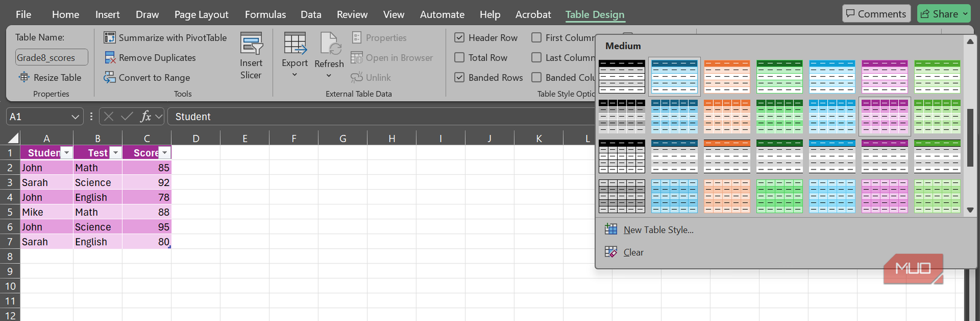The height and width of the screenshot is (321, 980).
Task: Click the Remove Duplicates icon
Action: point(109,58)
